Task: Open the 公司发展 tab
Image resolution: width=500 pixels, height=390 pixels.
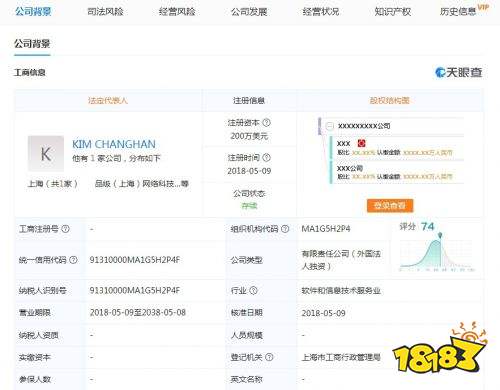Action: point(249,11)
